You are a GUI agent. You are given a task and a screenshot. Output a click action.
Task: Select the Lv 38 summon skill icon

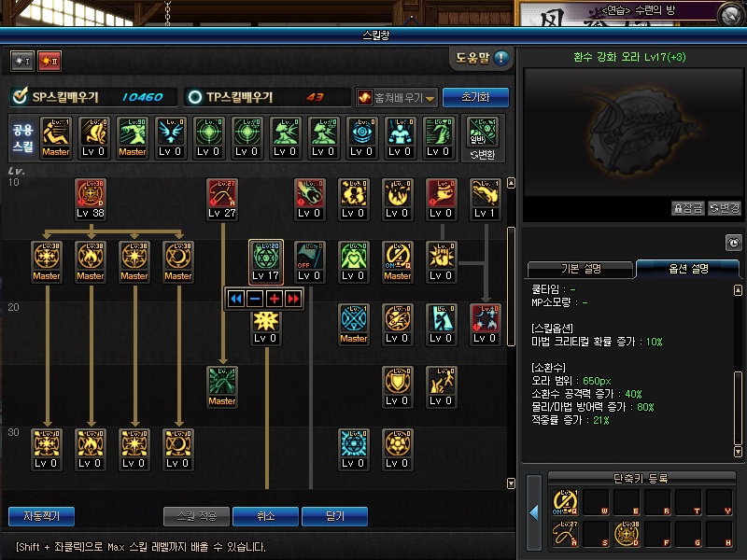(91, 193)
